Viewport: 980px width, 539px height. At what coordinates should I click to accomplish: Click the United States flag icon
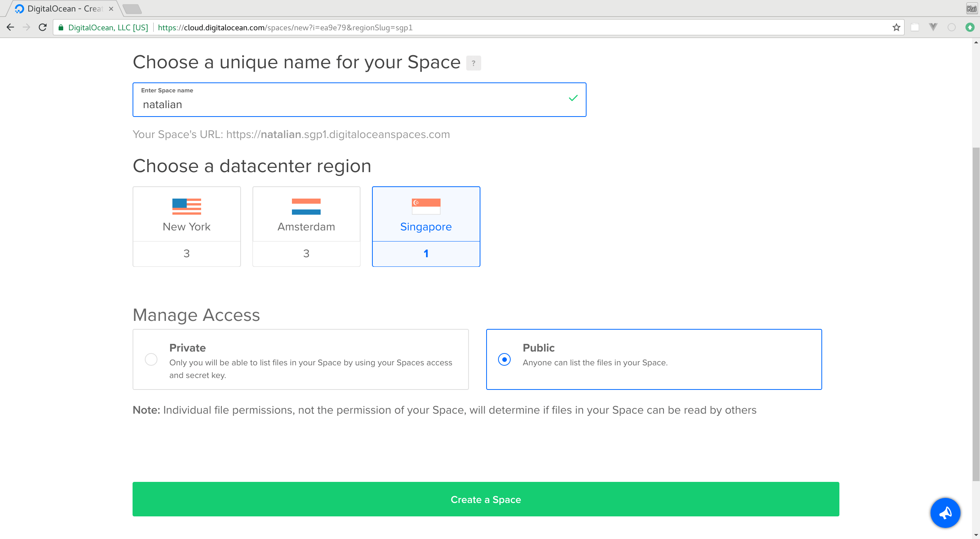(187, 207)
